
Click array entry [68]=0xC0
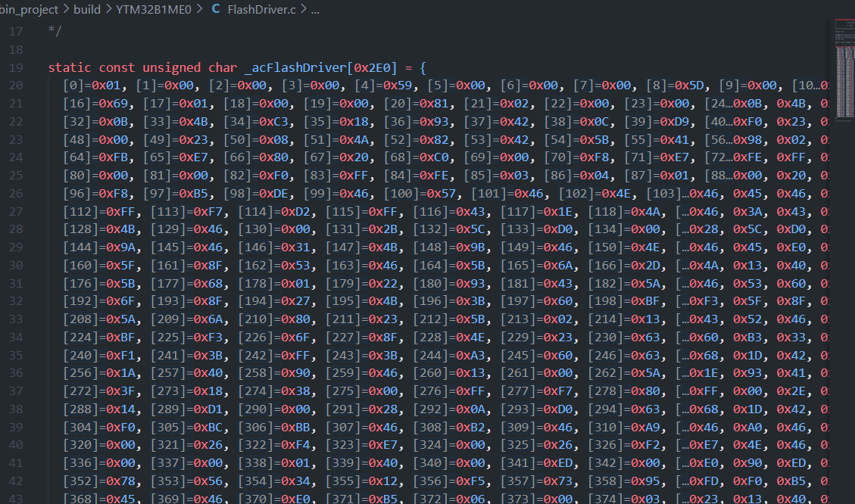point(416,157)
